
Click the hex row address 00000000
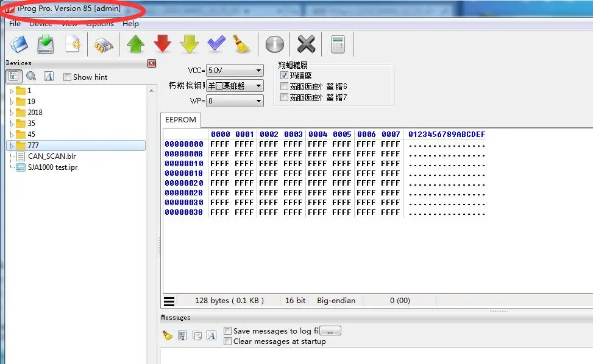tap(184, 144)
